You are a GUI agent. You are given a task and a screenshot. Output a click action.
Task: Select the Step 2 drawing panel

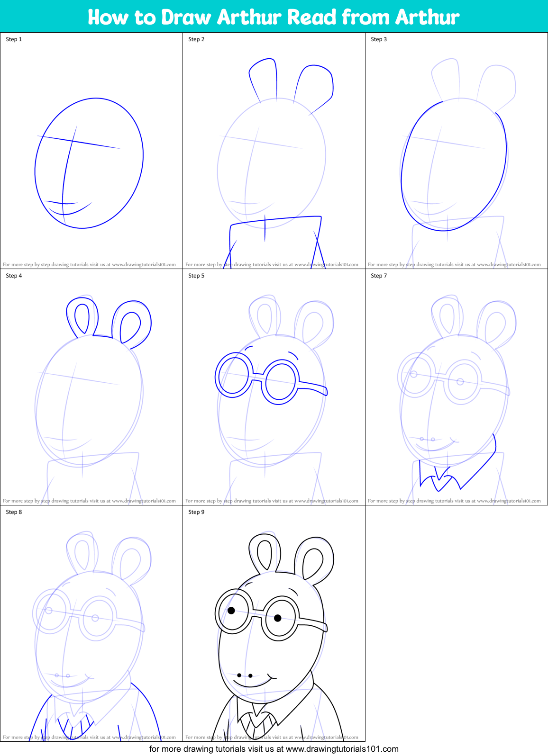pyautogui.click(x=274, y=151)
